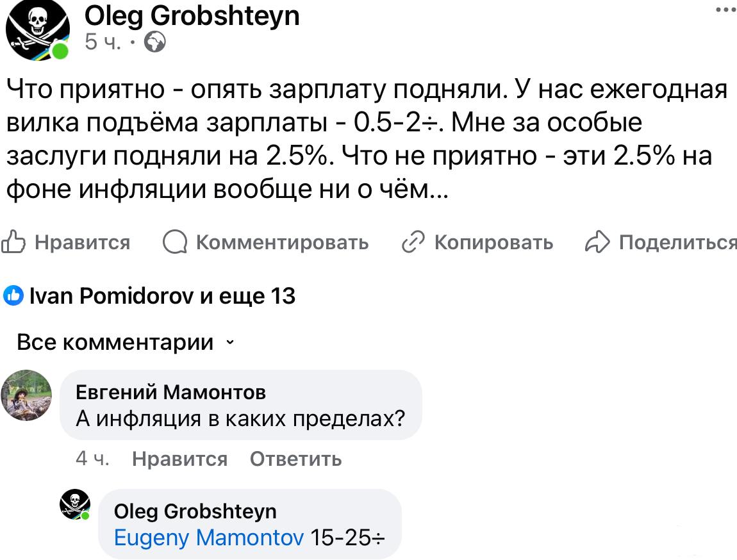This screenshot has width=737, height=560.
Task: Click the chevron next to Все комментарии
Action: [x=230, y=342]
